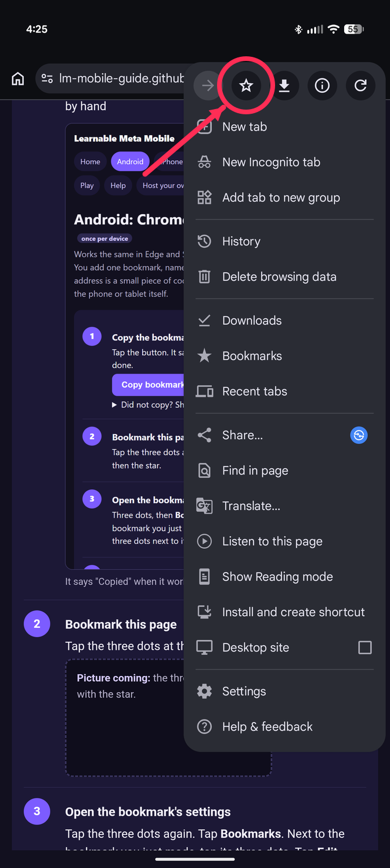Screen dimensions: 390x868
Task: Tap the 4:25 clock in status bar
Action: (x=37, y=29)
